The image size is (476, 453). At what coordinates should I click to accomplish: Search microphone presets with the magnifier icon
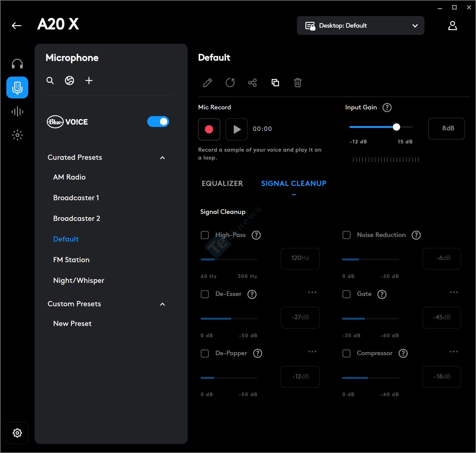tap(50, 81)
